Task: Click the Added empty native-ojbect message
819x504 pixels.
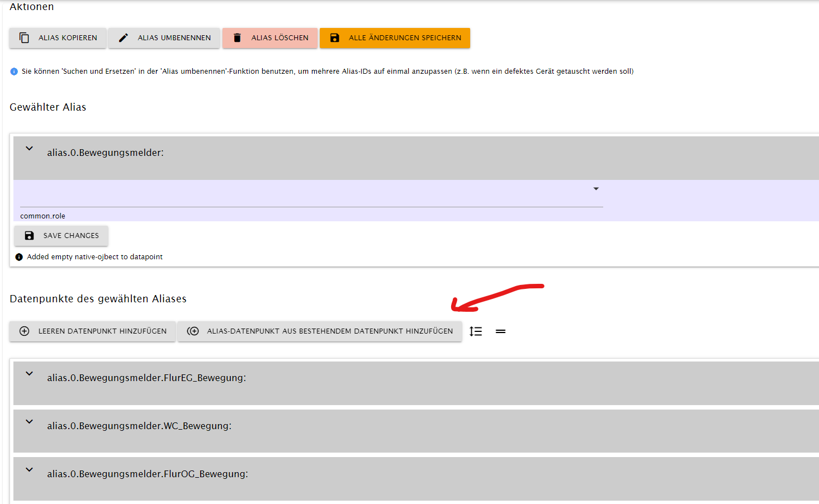Action: (x=95, y=257)
